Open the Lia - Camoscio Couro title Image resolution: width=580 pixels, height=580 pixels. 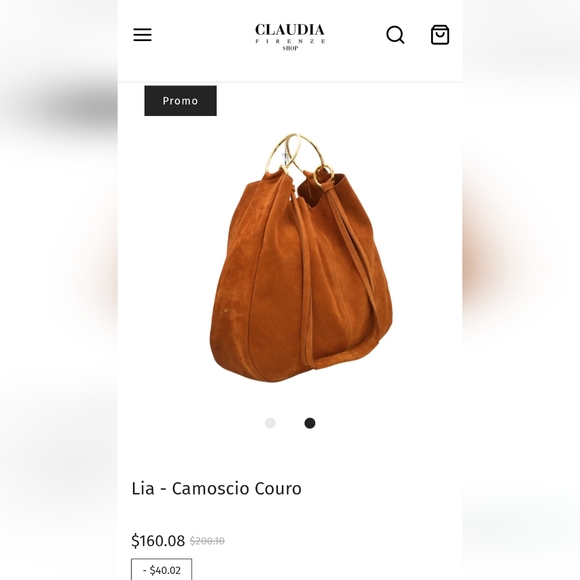(216, 488)
